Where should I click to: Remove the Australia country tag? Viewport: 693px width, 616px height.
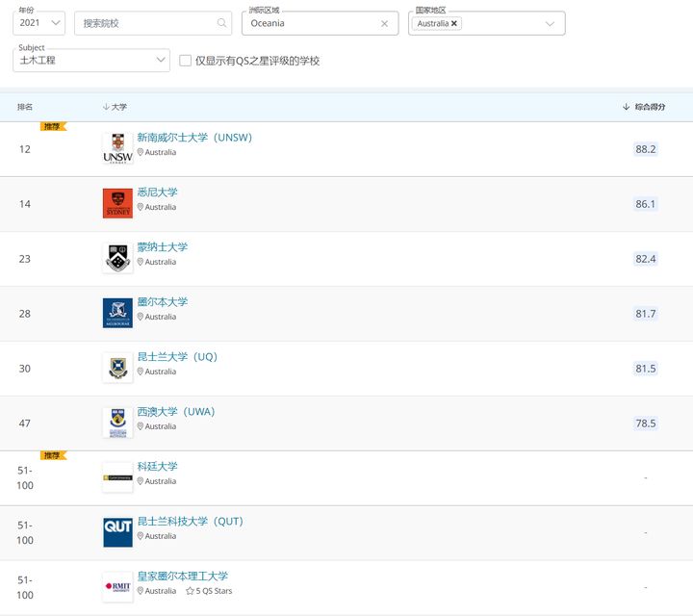(454, 23)
